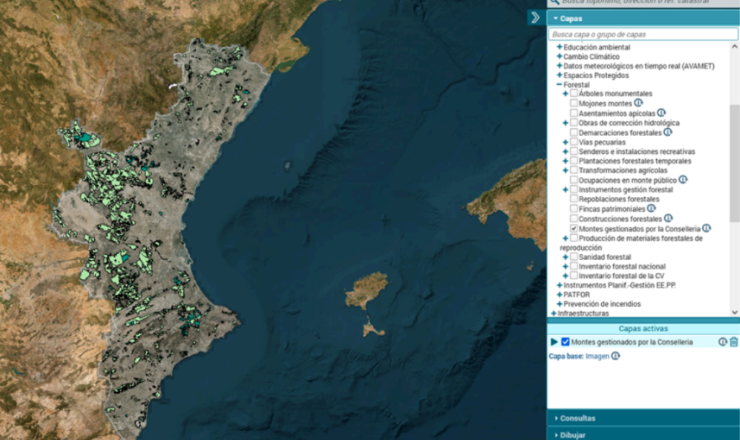Click the scroll-up arrow of the layer tree
740x440 pixels.
734,46
